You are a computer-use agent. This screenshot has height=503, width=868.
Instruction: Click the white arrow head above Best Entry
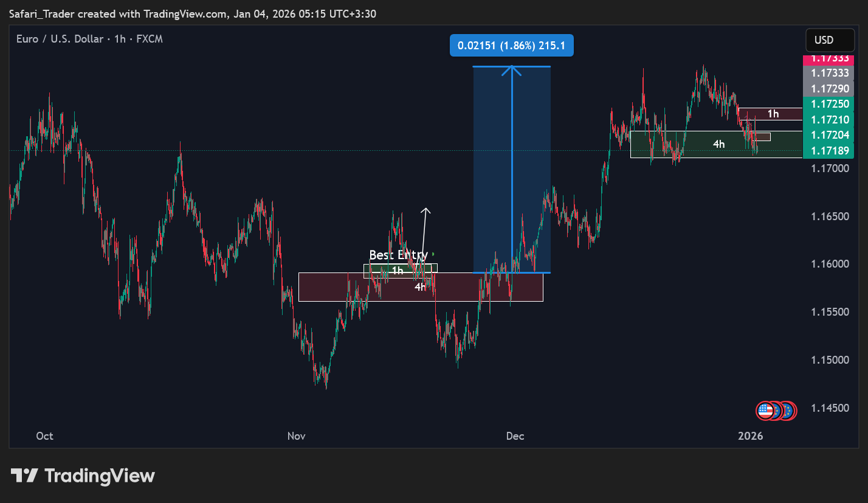(x=426, y=211)
